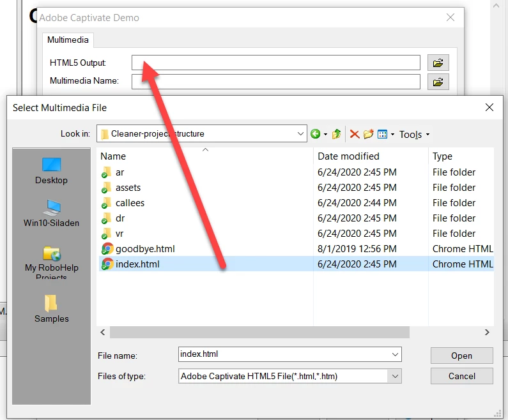The height and width of the screenshot is (420, 508).
Task: Go up one folder level icon
Action: [336, 133]
